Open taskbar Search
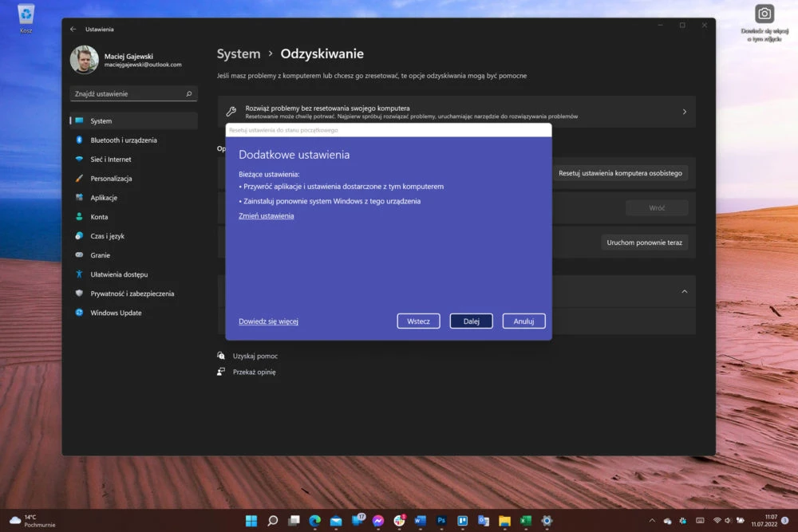798x532 pixels. pos(273,521)
